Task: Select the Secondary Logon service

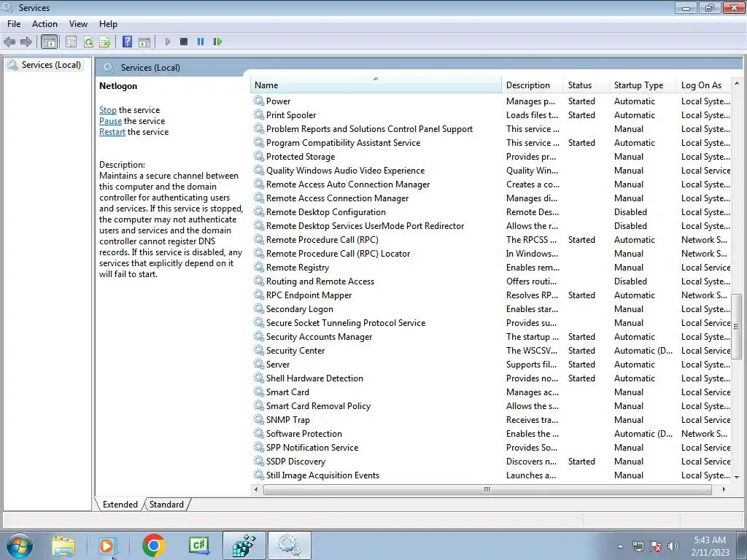Action: (x=491, y=309)
